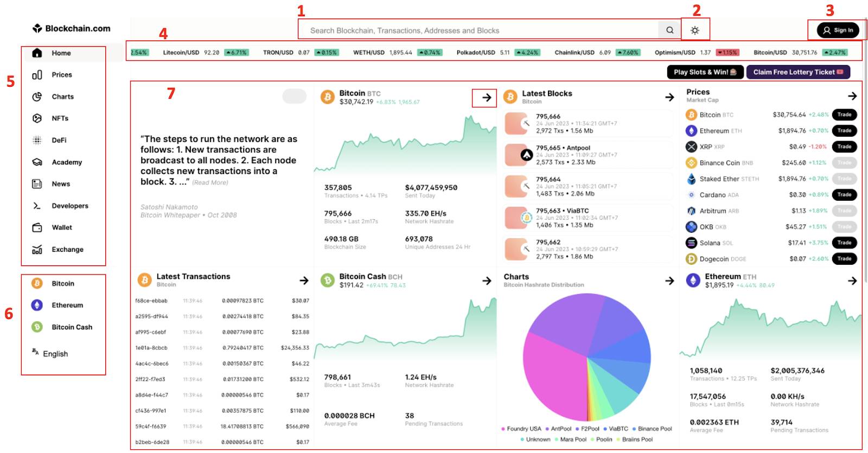Click the Arbitrum ARB icon

(691, 210)
